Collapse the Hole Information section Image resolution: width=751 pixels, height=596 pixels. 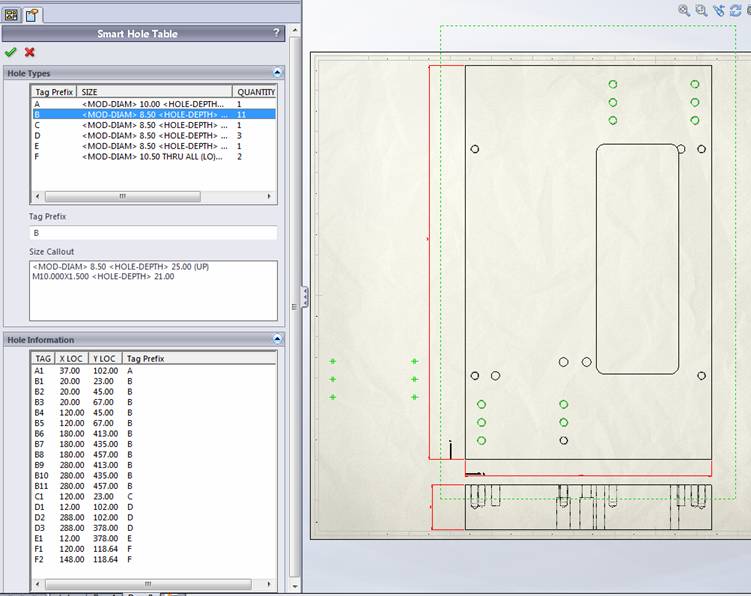[277, 340]
